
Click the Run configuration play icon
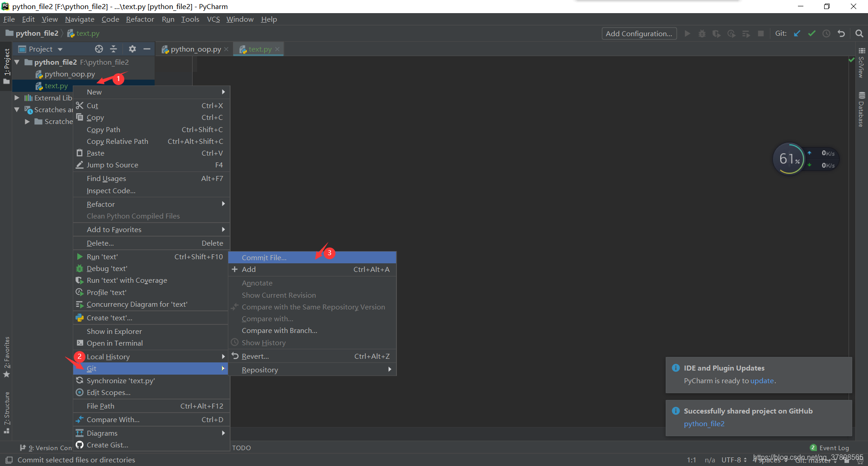(687, 33)
